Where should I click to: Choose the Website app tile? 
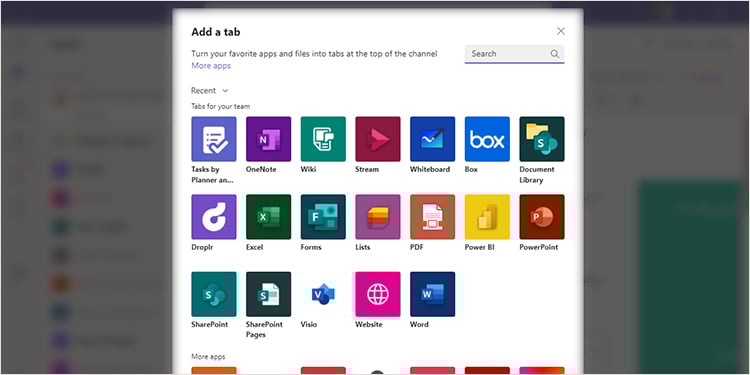tap(378, 294)
